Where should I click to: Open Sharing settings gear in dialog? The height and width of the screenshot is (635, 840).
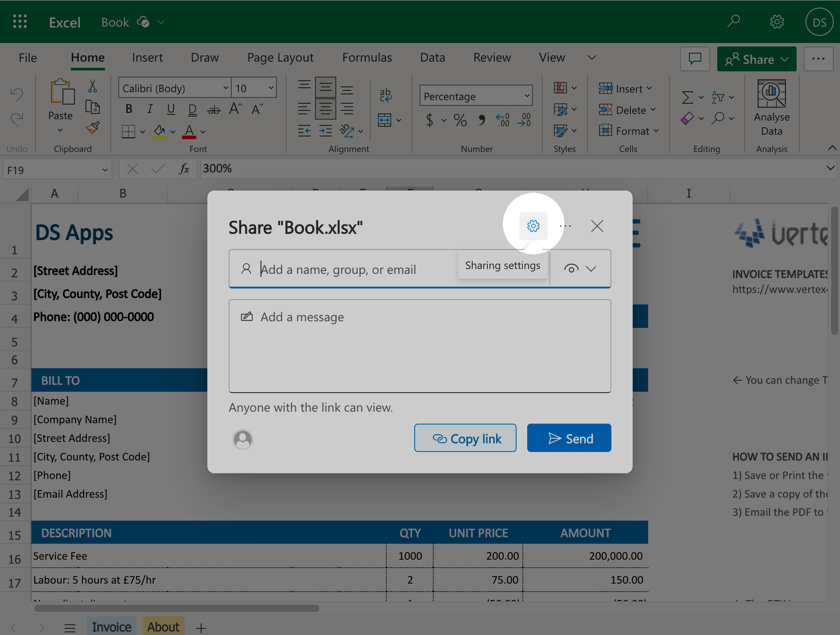[533, 226]
